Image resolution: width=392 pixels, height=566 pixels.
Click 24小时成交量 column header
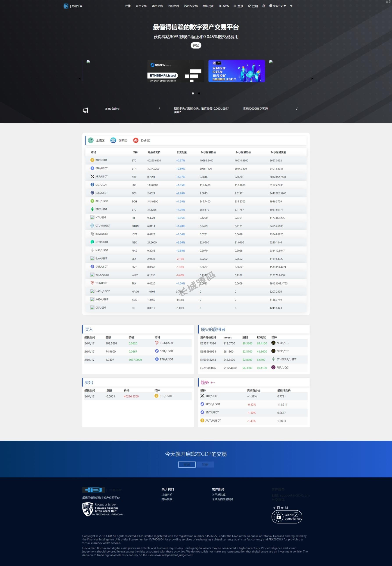click(x=278, y=152)
